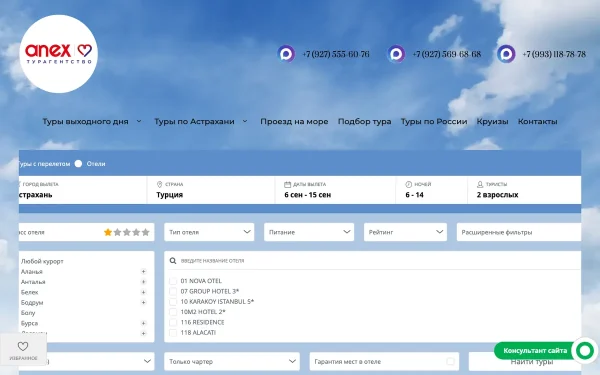Check the 10M2 HOTEL 2* checkbox
Image resolution: width=600 pixels, height=375 pixels.
(x=173, y=312)
